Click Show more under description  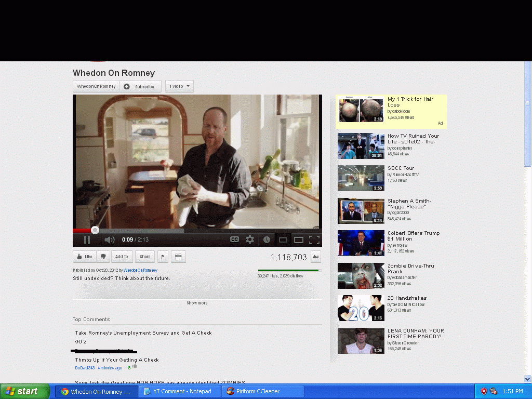pos(197,303)
